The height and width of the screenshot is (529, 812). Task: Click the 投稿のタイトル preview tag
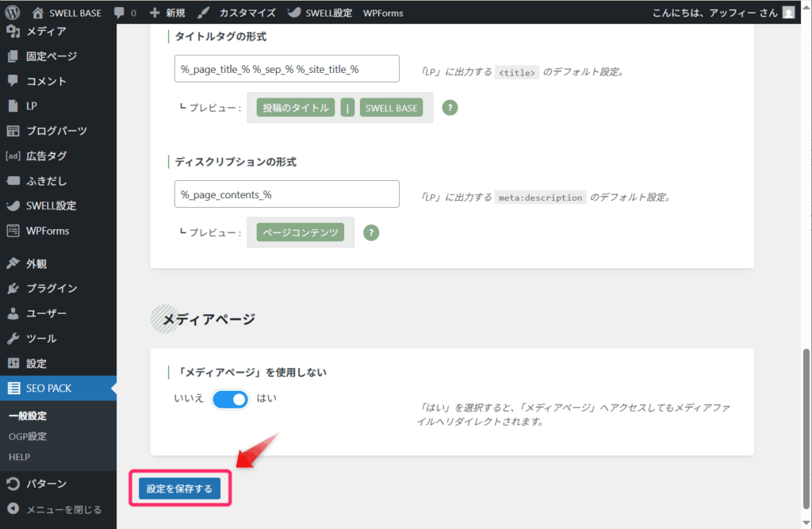point(296,108)
